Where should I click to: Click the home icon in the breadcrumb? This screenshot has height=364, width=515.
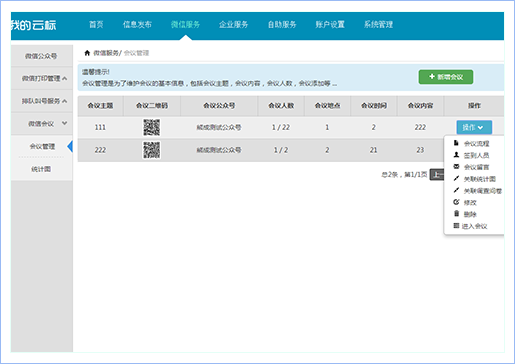[87, 53]
